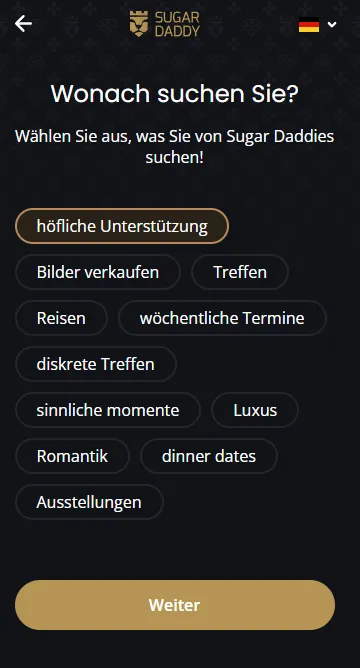The height and width of the screenshot is (668, 360).
Task: Select the Treffen chip
Action: [x=240, y=272]
